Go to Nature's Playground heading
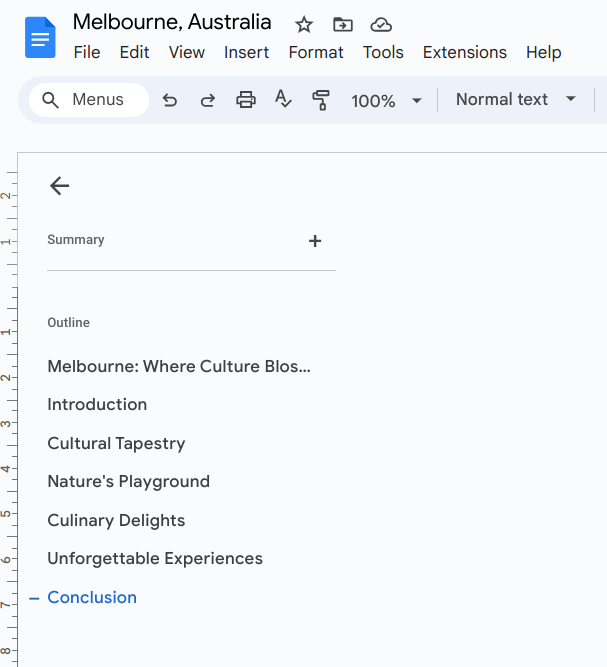607x667 pixels. point(129,482)
